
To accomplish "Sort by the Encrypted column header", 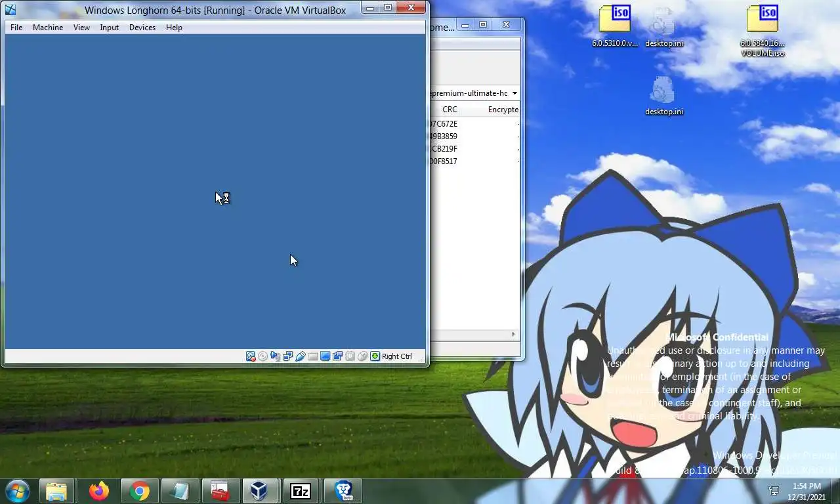I will (x=503, y=110).
